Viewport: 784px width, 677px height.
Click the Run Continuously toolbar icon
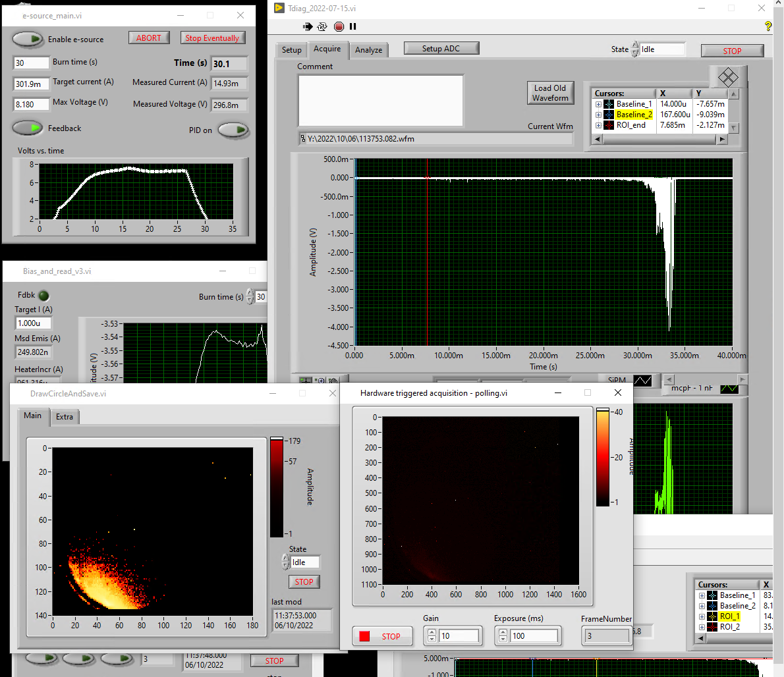(322, 26)
